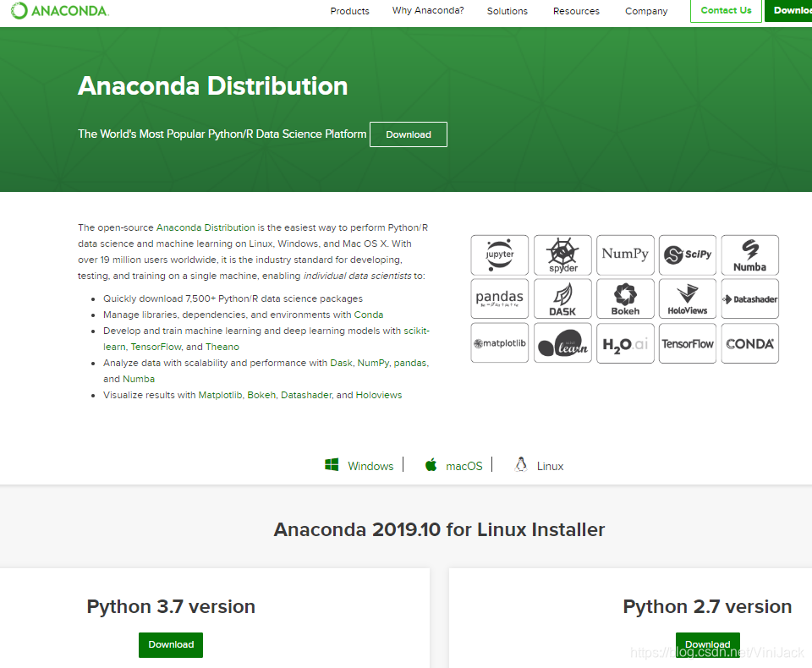Viewport: 812px width, 668px height.
Task: Open the Numba text link
Action: tap(138, 379)
